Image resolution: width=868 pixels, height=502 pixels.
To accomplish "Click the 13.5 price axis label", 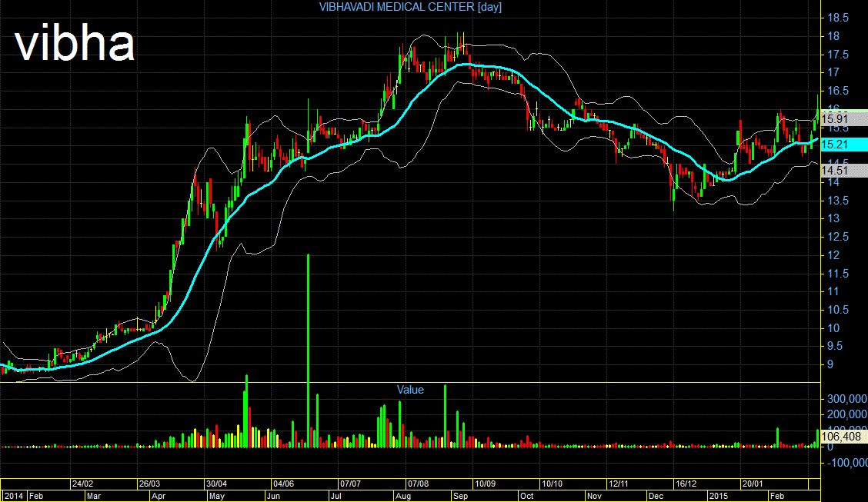I will (x=837, y=200).
